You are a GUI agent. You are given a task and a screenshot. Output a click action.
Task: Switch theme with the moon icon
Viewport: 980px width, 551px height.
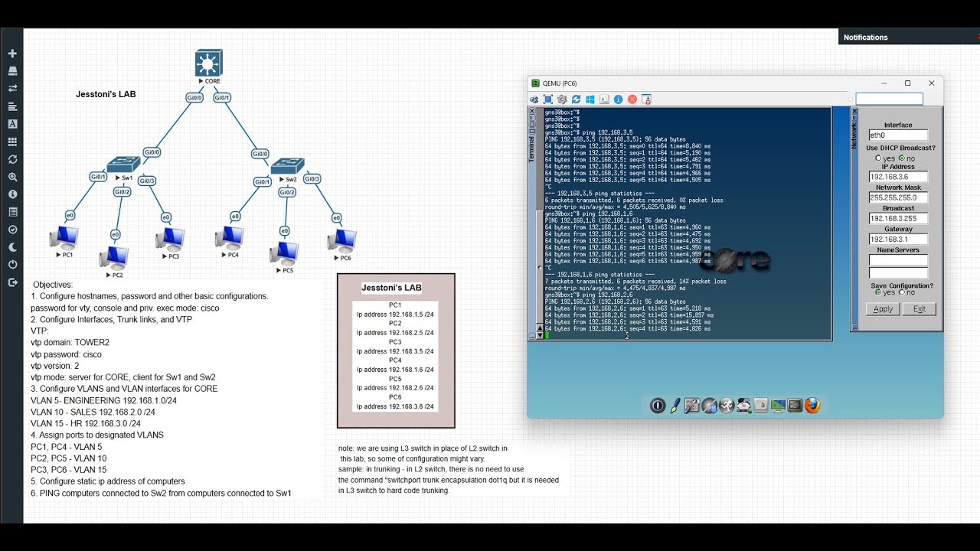pyautogui.click(x=12, y=247)
